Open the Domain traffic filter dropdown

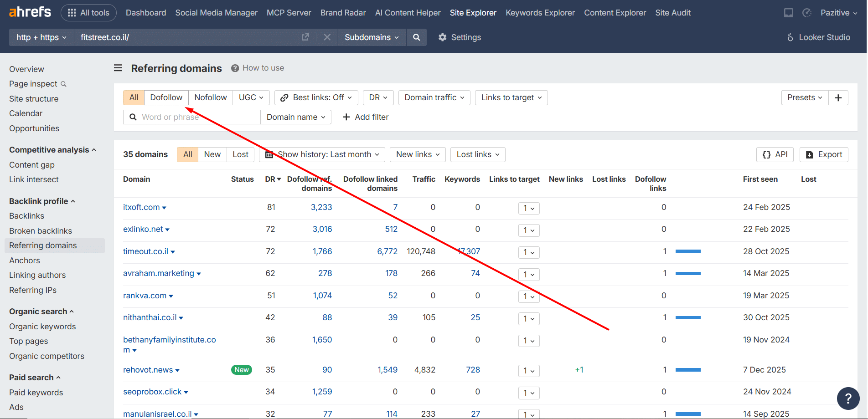coord(434,97)
